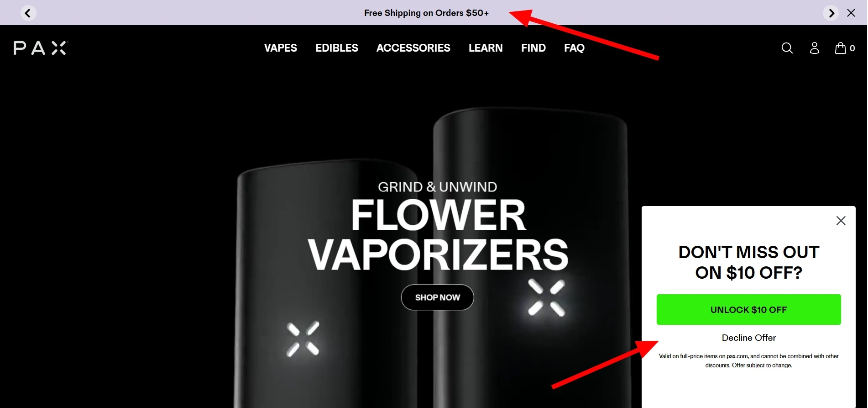
Task: Open the VAPES menu
Action: tap(281, 48)
